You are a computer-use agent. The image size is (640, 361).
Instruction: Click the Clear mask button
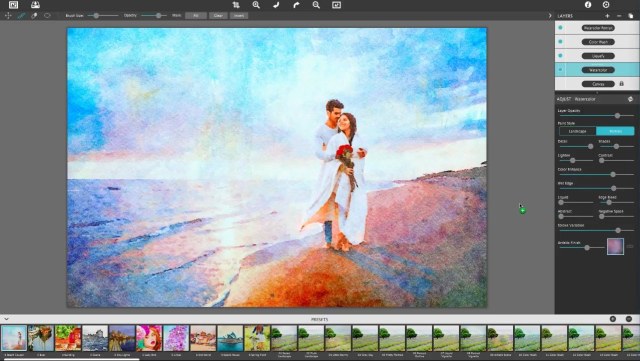coord(218,16)
